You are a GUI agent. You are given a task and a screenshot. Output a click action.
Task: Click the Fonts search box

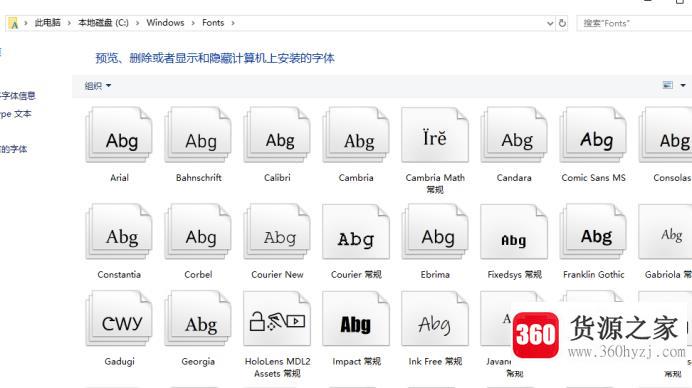click(634, 23)
